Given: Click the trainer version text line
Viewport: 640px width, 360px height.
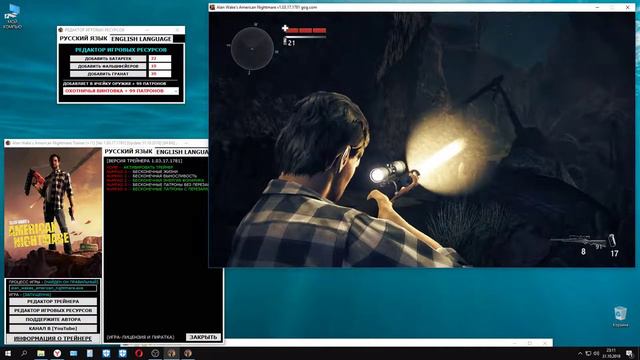Looking at the screenshot, I should (144, 161).
